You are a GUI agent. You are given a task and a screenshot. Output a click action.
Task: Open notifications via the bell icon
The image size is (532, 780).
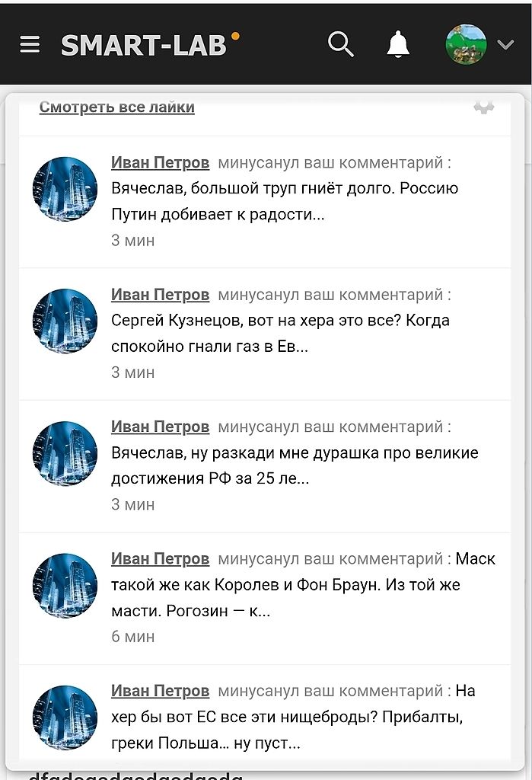[397, 44]
